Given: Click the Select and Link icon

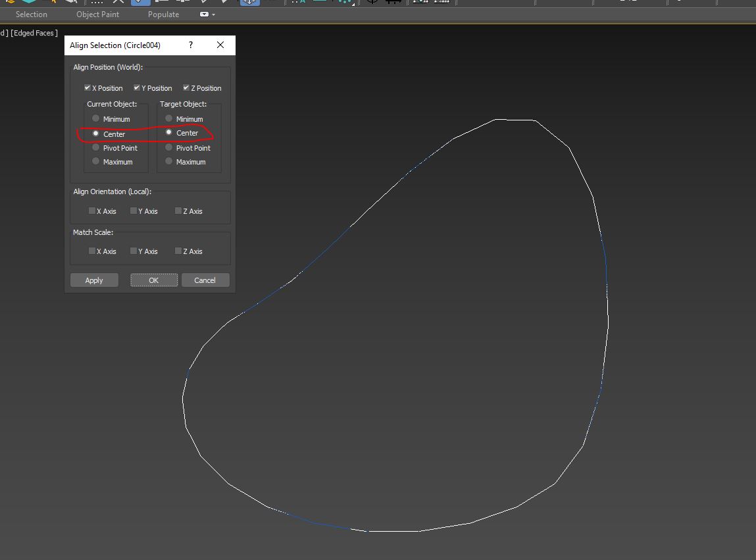Looking at the screenshot, I should [10, 3].
